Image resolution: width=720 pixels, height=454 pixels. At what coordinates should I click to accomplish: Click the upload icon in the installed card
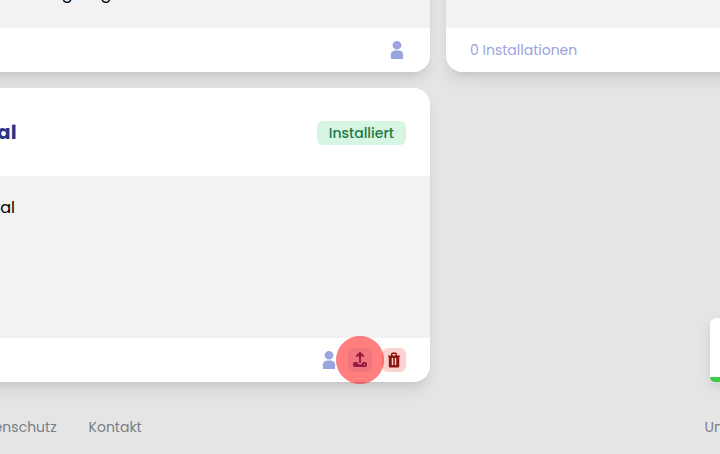point(360,360)
